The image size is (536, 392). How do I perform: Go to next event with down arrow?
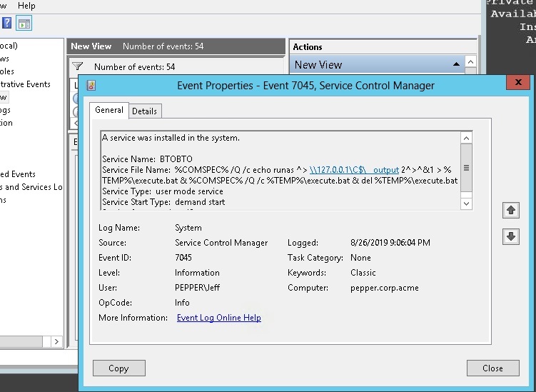510,238
